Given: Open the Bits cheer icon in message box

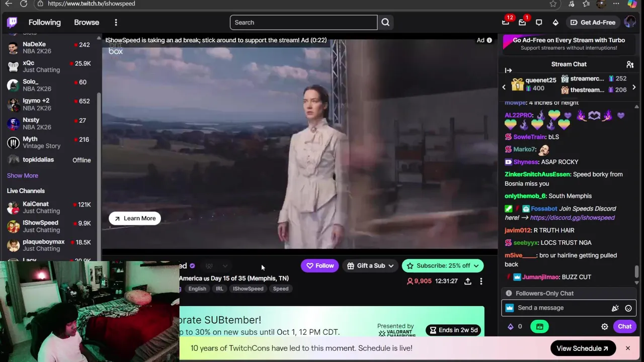Looking at the screenshot, I should click(x=615, y=308).
